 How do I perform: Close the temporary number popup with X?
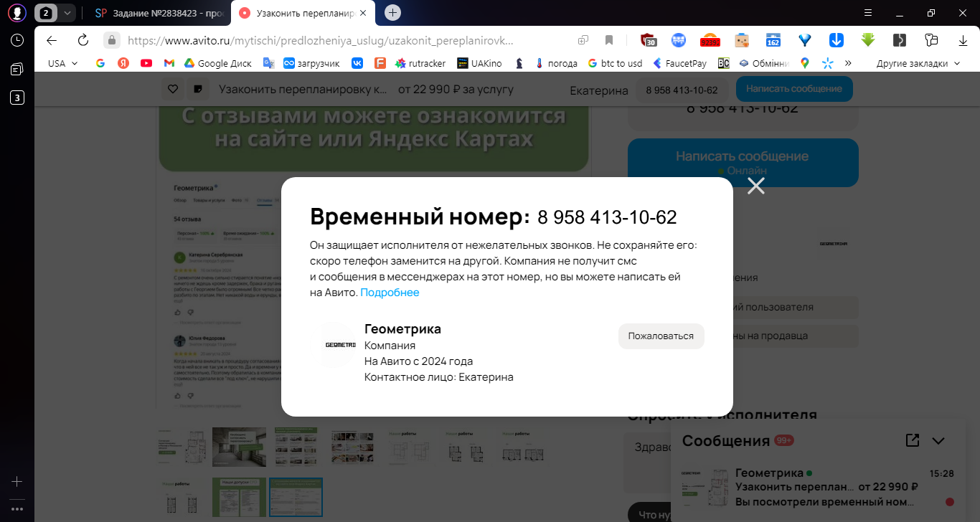pyautogui.click(x=756, y=186)
